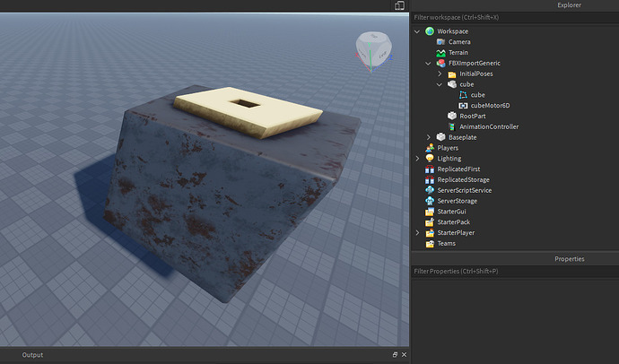
Task: Click the Terrain icon
Action: tap(440, 53)
